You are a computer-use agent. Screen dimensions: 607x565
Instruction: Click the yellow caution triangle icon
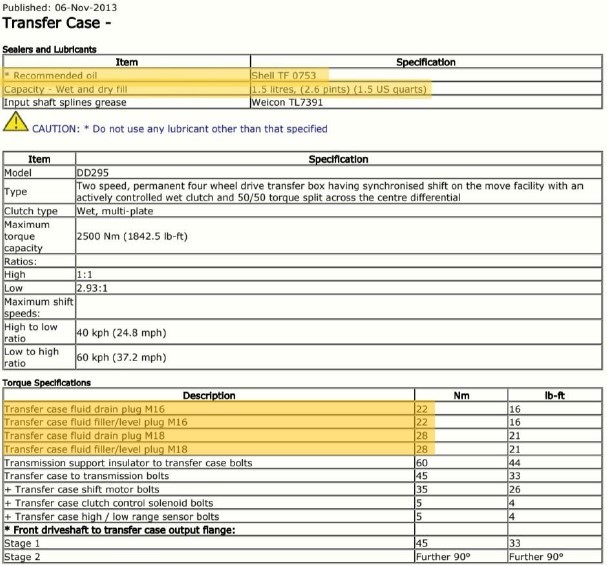pos(15,122)
